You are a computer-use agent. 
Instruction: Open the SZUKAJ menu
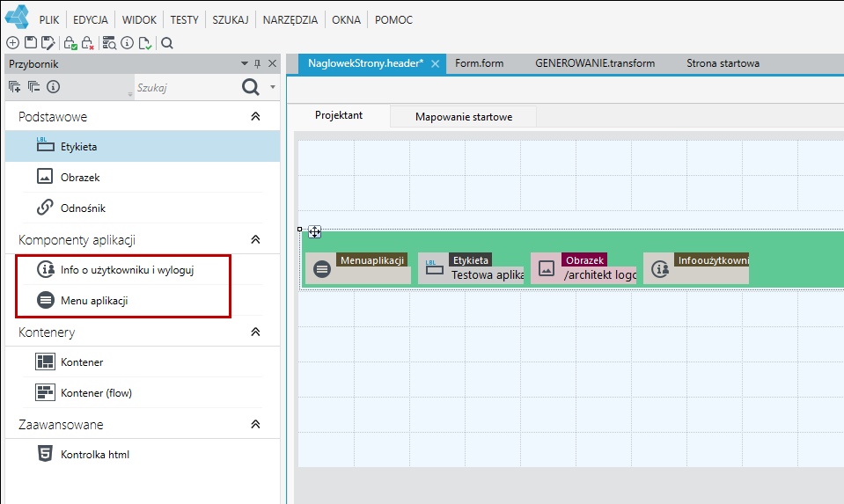(x=231, y=20)
